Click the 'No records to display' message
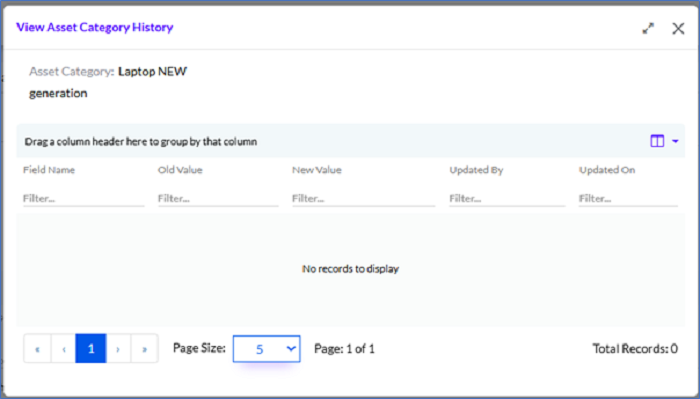The width and height of the screenshot is (700, 399). [x=350, y=269]
